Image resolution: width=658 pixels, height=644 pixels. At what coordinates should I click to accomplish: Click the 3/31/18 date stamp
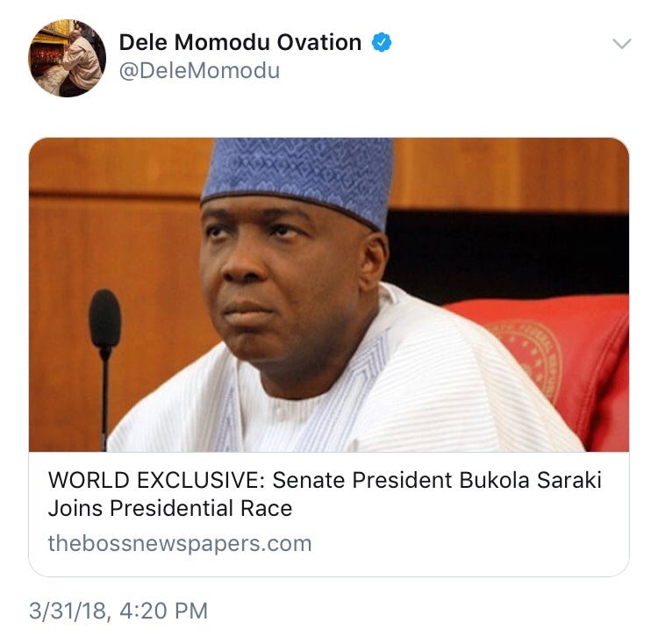pyautogui.click(x=69, y=611)
